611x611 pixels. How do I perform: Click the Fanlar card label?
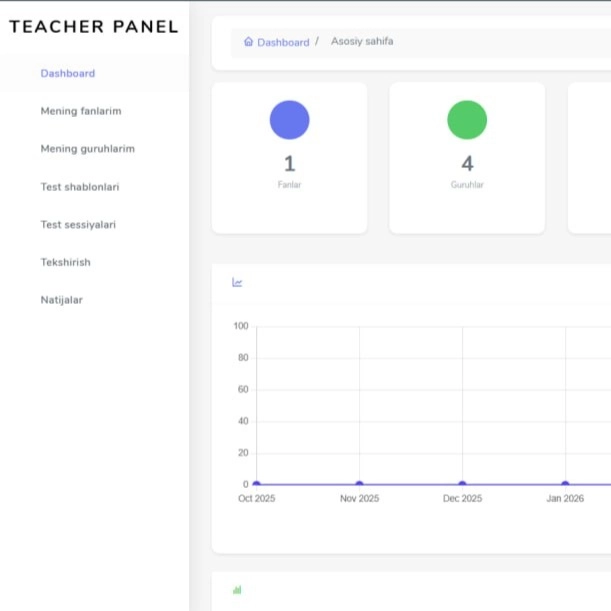(290, 185)
